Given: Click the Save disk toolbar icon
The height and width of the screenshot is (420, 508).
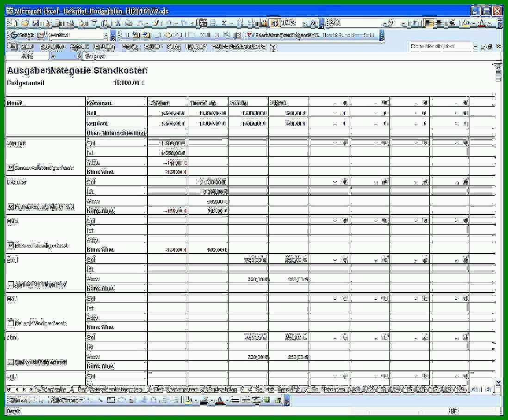Looking at the screenshot, I should 36,23.
